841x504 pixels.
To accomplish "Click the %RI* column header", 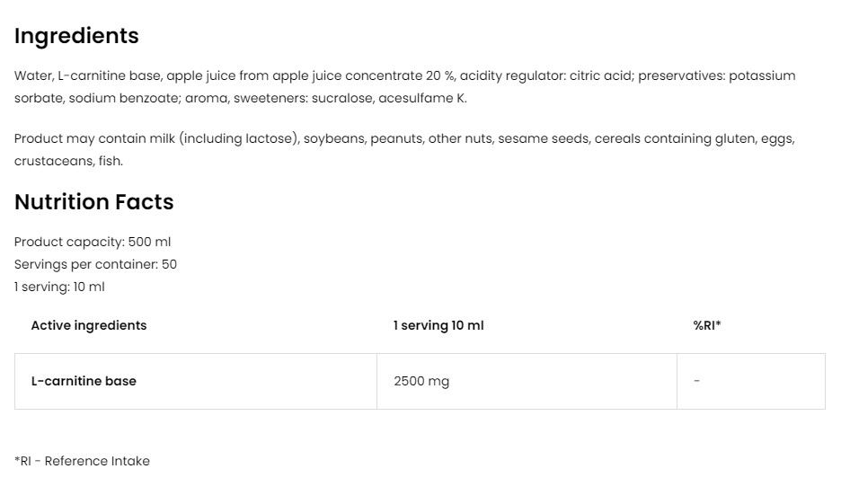I will [707, 325].
